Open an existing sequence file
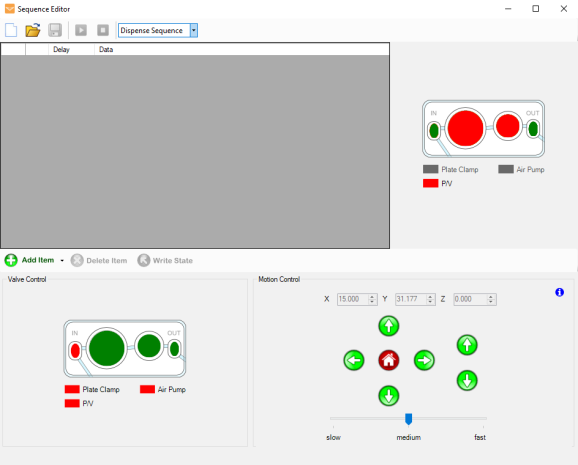Screen dimensions: 578x465 point(33,30)
